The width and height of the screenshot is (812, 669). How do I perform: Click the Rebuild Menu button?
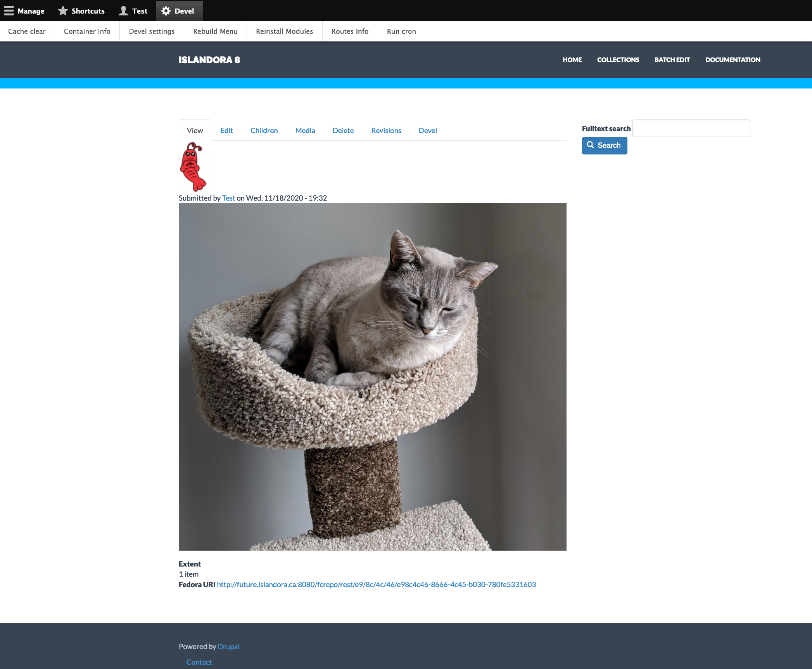pyautogui.click(x=216, y=31)
